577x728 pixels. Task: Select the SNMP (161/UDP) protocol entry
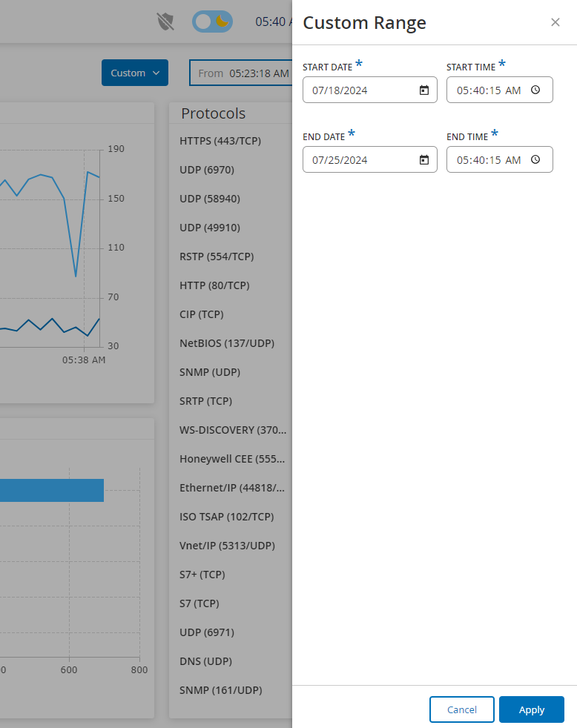pos(221,690)
